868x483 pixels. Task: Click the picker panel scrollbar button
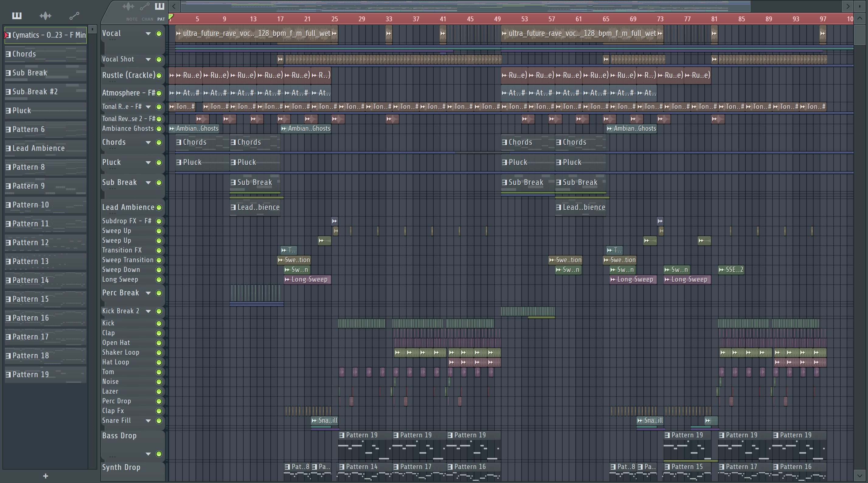click(92, 29)
